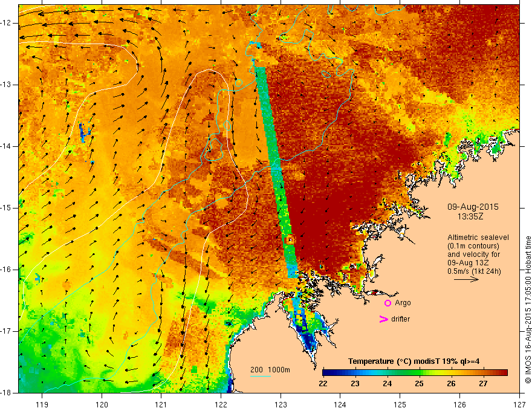Click longitude axis label '127'

[x=519, y=404]
